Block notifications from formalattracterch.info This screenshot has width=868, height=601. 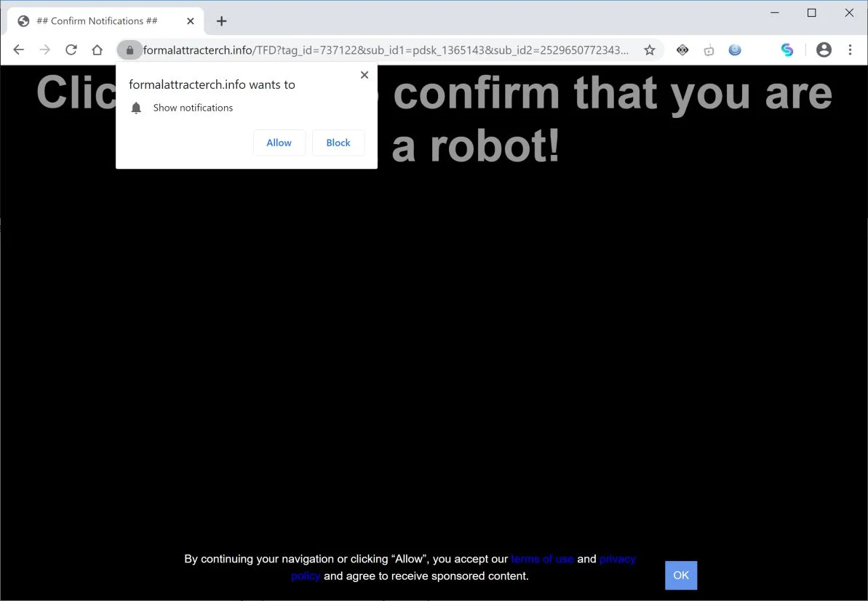338,143
